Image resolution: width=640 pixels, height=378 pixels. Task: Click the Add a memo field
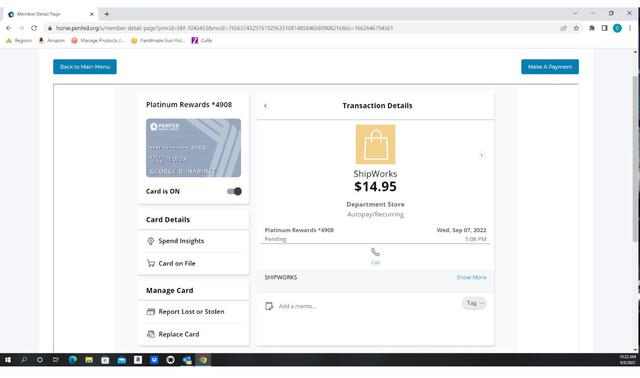pyautogui.click(x=298, y=306)
